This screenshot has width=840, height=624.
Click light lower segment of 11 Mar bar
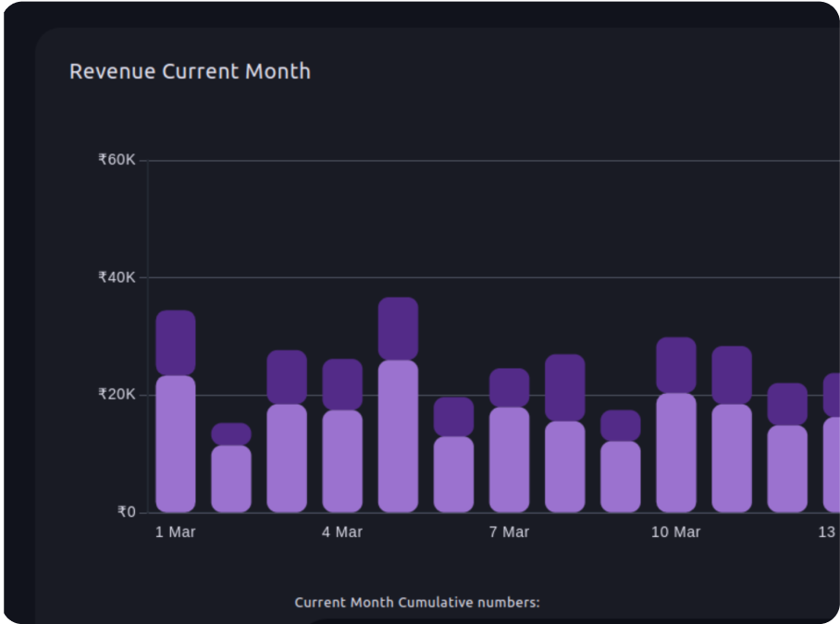pyautogui.click(x=732, y=459)
